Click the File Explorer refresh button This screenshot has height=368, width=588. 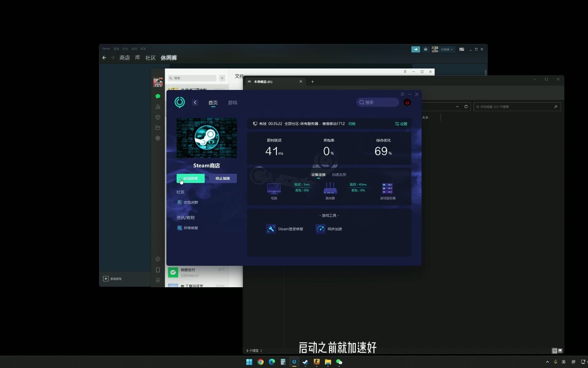coord(466,107)
